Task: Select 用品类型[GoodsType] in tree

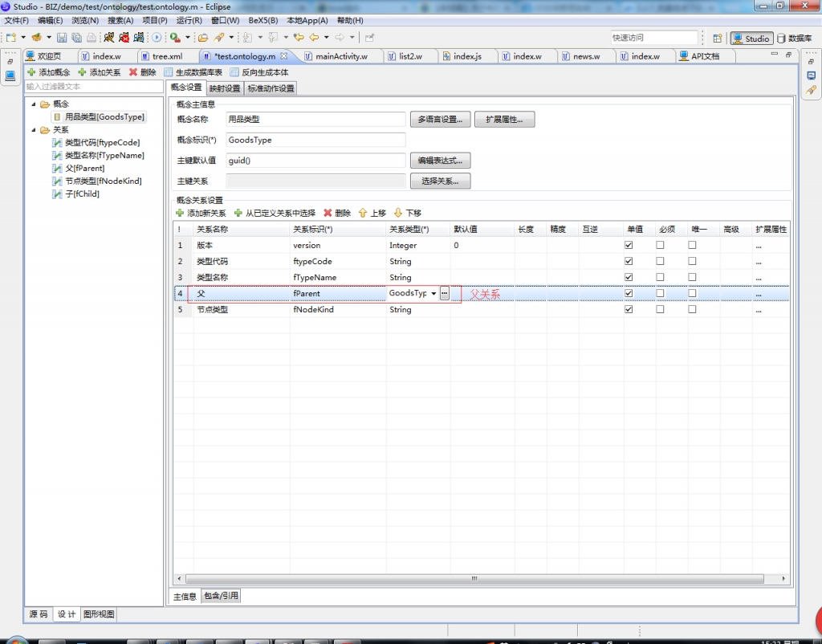Action: coord(99,117)
